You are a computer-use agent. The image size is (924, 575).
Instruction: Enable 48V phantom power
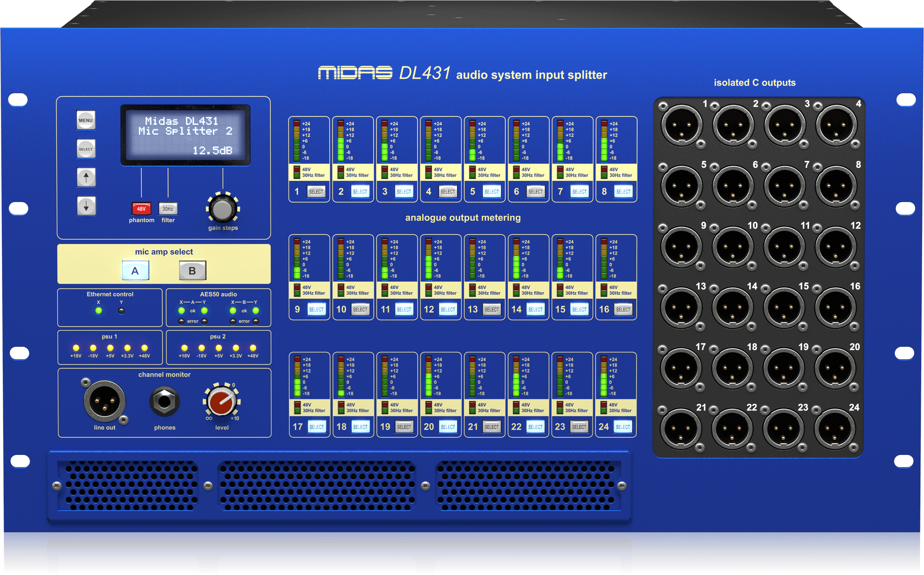click(x=141, y=209)
